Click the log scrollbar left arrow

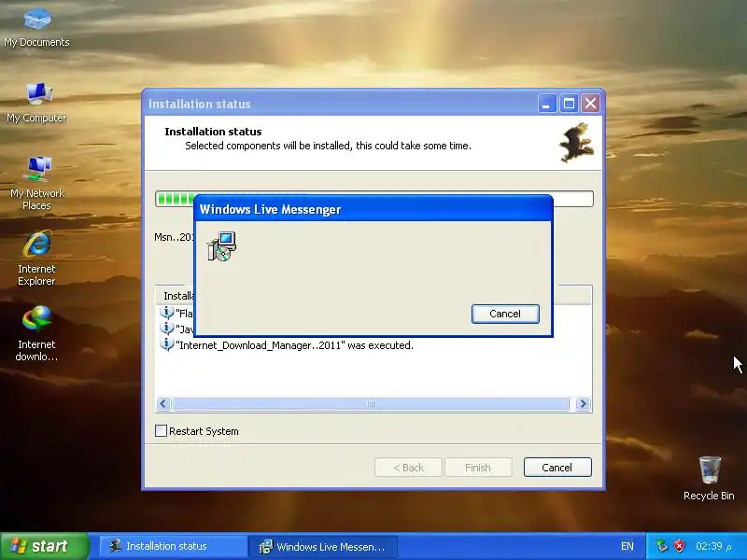163,404
